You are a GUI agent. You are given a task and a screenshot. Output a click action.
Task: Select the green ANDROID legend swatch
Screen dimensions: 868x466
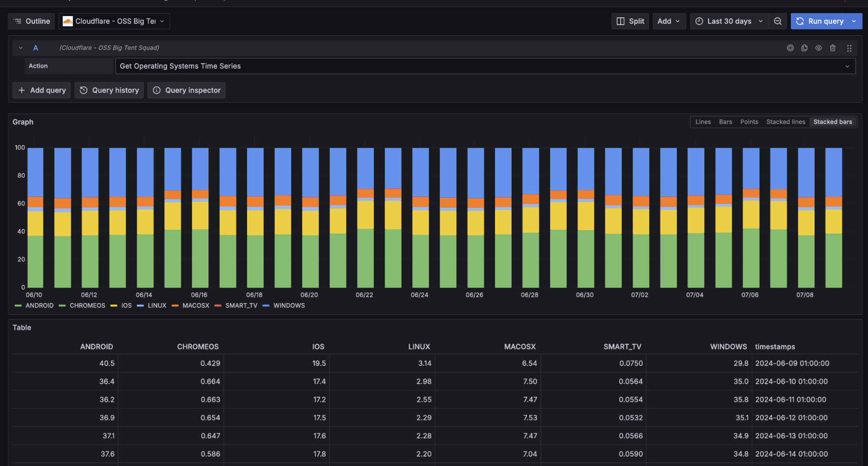[x=18, y=305]
